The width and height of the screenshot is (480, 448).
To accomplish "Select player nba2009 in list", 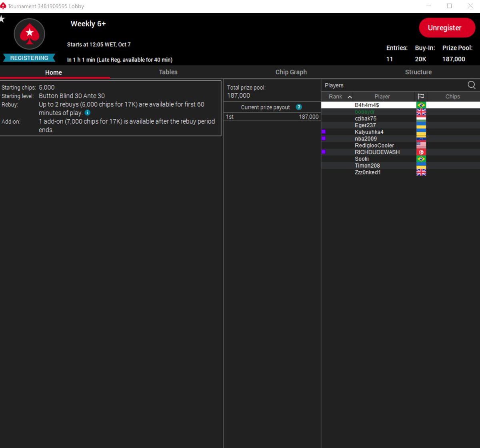I will coord(400,139).
